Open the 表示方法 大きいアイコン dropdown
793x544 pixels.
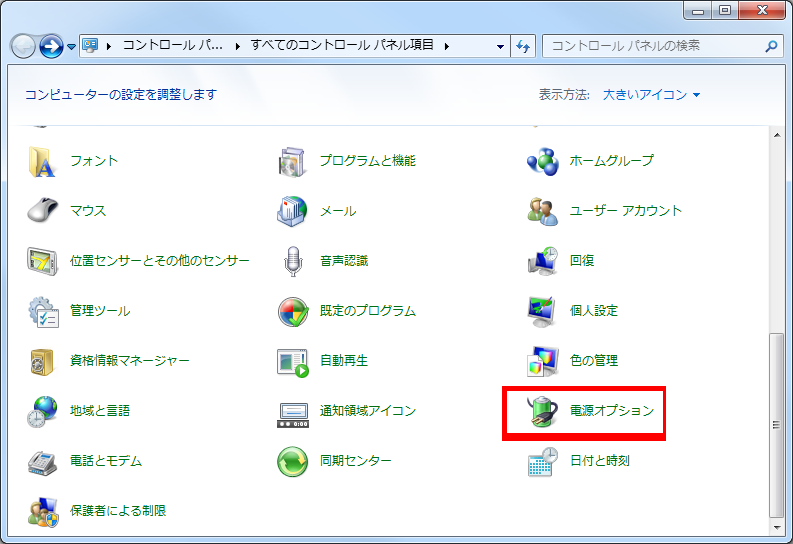pos(651,95)
